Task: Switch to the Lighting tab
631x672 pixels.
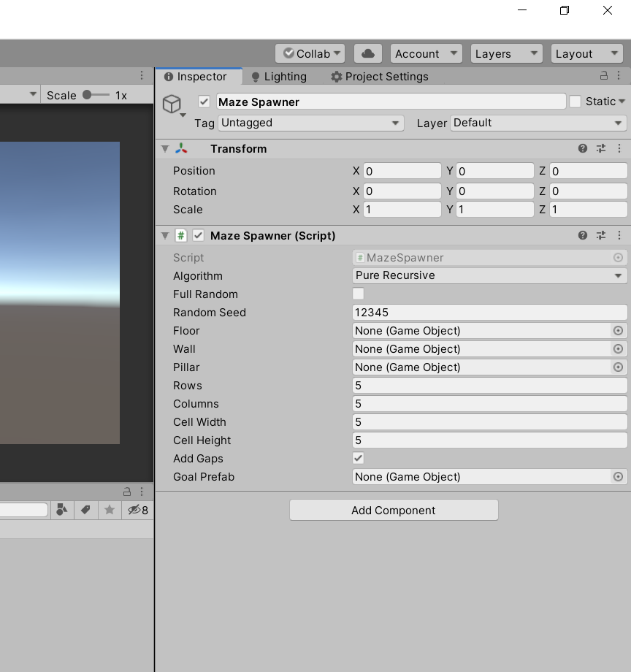Action: pos(279,76)
